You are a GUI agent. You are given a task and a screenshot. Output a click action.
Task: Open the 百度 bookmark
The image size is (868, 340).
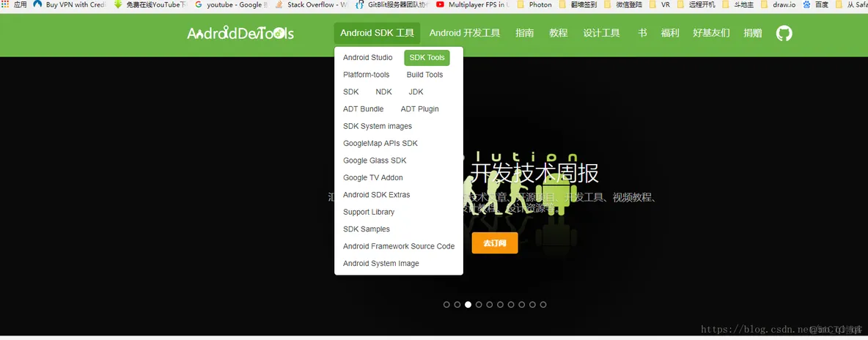coord(816,4)
